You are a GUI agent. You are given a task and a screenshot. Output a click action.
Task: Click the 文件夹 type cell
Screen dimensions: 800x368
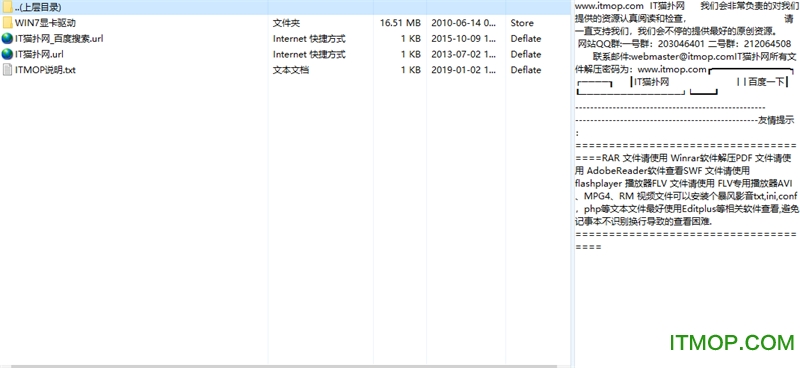(x=286, y=23)
